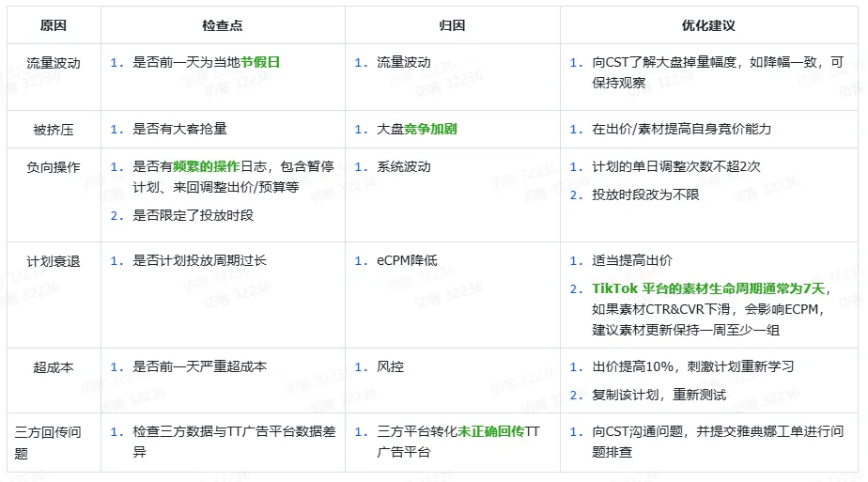Click the text 在出价/素材提高自身竞价能力
868x482 pixels.
[681, 129]
